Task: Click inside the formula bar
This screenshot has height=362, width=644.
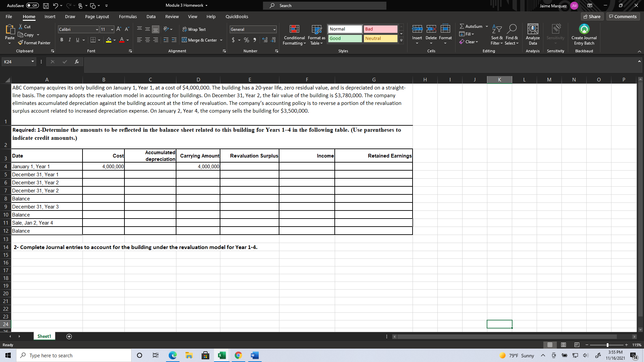Action: click(235, 62)
